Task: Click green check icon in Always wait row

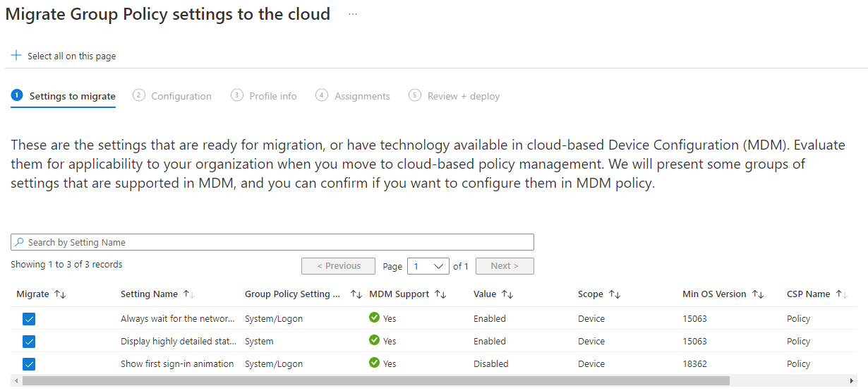Action: [375, 318]
